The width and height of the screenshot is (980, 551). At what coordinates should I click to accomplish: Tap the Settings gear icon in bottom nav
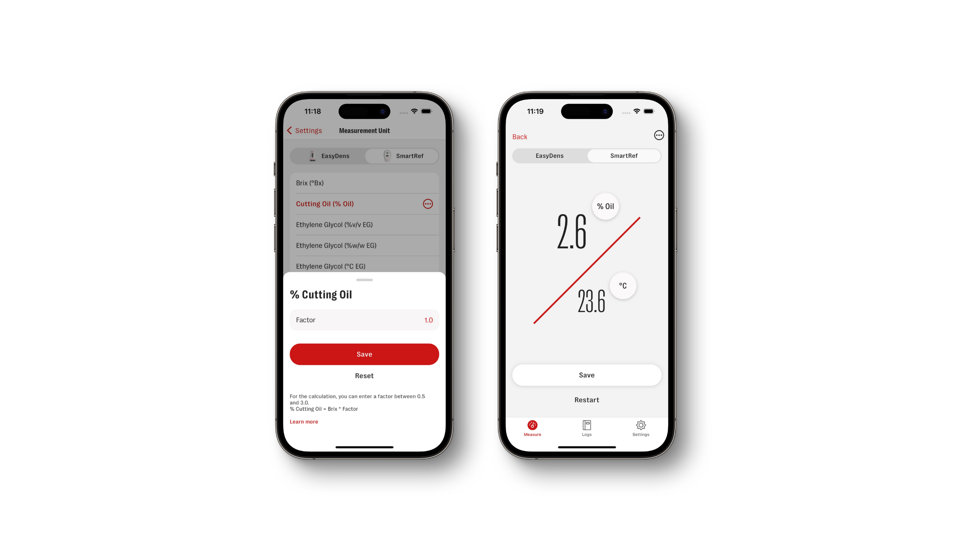click(640, 425)
